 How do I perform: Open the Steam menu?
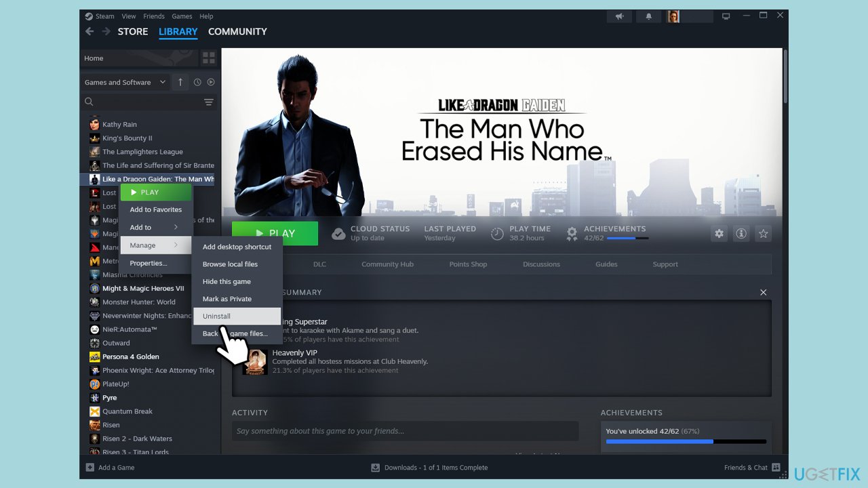tap(104, 16)
